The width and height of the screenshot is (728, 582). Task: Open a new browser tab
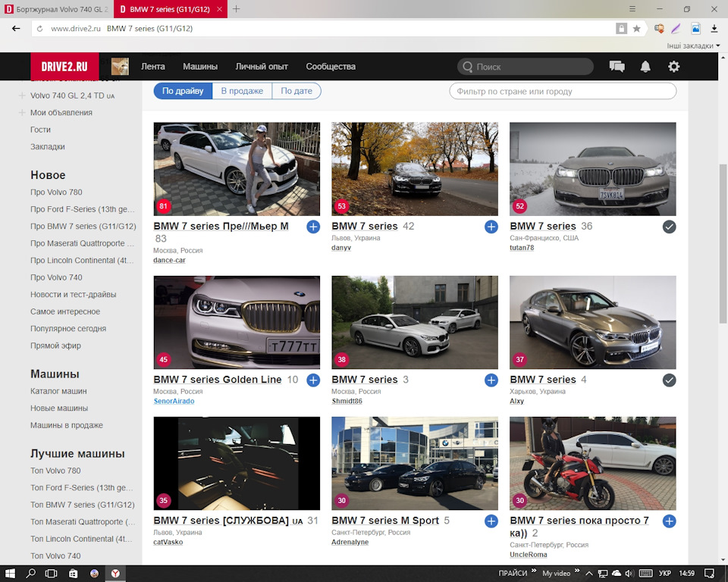[x=237, y=9]
